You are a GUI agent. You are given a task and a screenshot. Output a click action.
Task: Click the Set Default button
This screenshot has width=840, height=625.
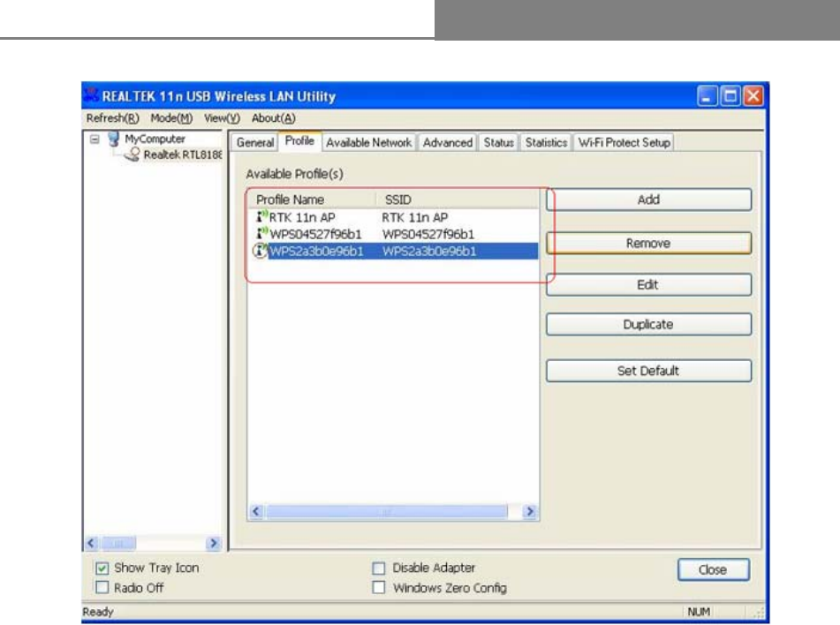click(x=648, y=371)
